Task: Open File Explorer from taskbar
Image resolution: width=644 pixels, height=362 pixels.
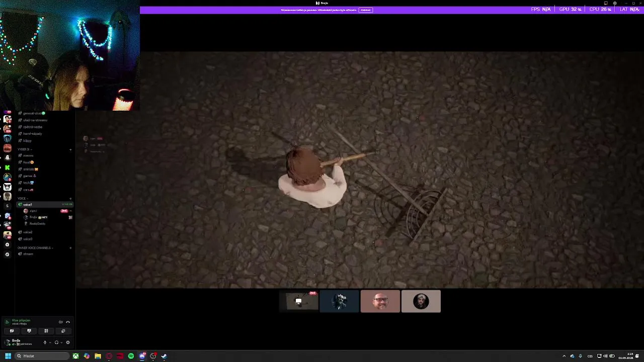Action: (98, 356)
